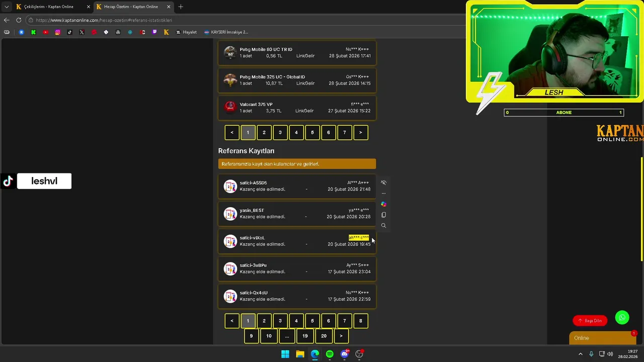
Task: Open the blue R bookmark icon
Action: click(21, 32)
